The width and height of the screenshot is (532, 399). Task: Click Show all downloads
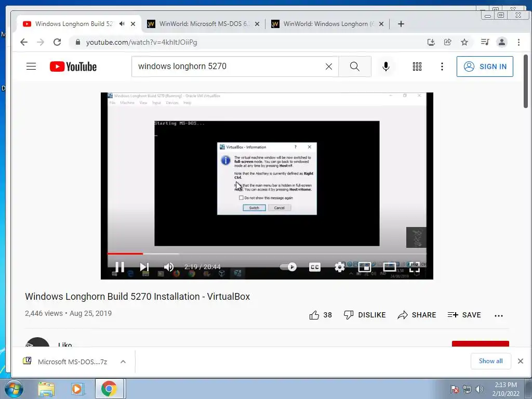(490, 361)
